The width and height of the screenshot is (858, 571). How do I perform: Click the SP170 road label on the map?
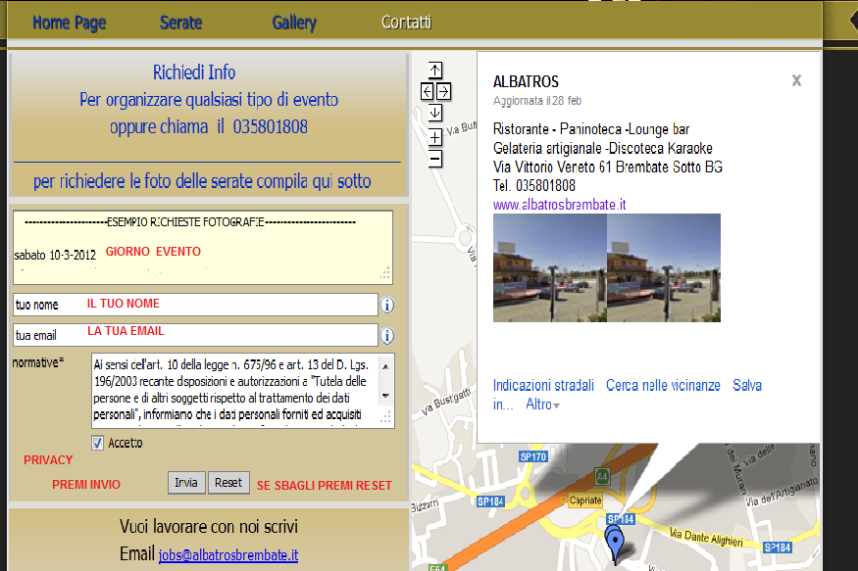(x=533, y=456)
